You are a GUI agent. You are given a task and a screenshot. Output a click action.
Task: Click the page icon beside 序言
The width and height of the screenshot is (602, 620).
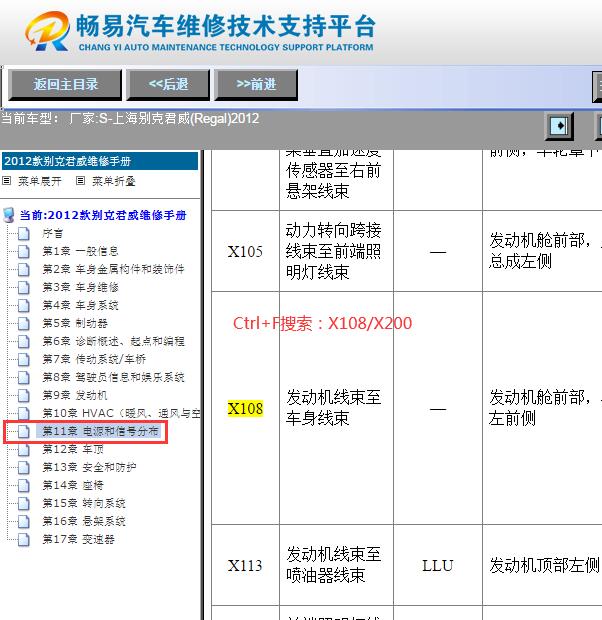24,233
